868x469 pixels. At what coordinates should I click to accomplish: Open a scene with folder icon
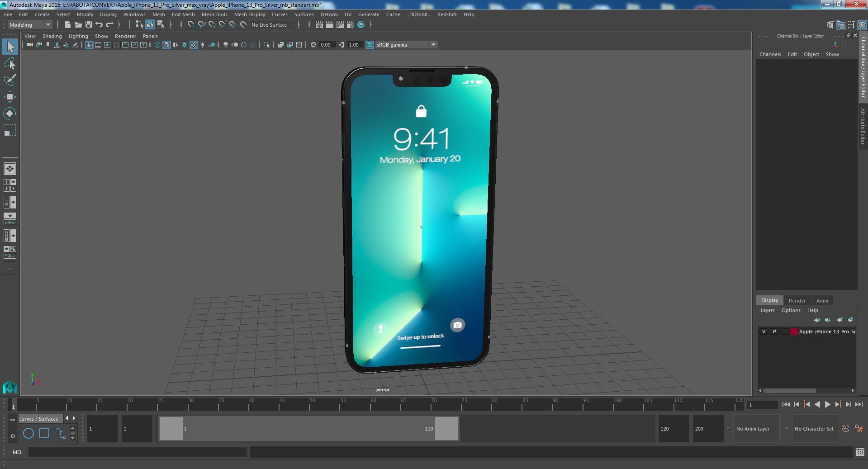click(78, 25)
